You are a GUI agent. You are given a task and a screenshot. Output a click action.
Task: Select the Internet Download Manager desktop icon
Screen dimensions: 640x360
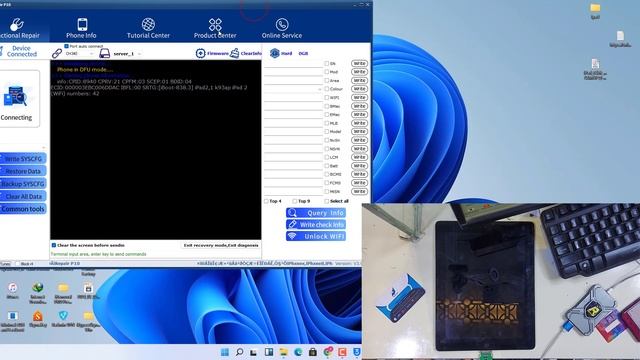tap(38, 293)
